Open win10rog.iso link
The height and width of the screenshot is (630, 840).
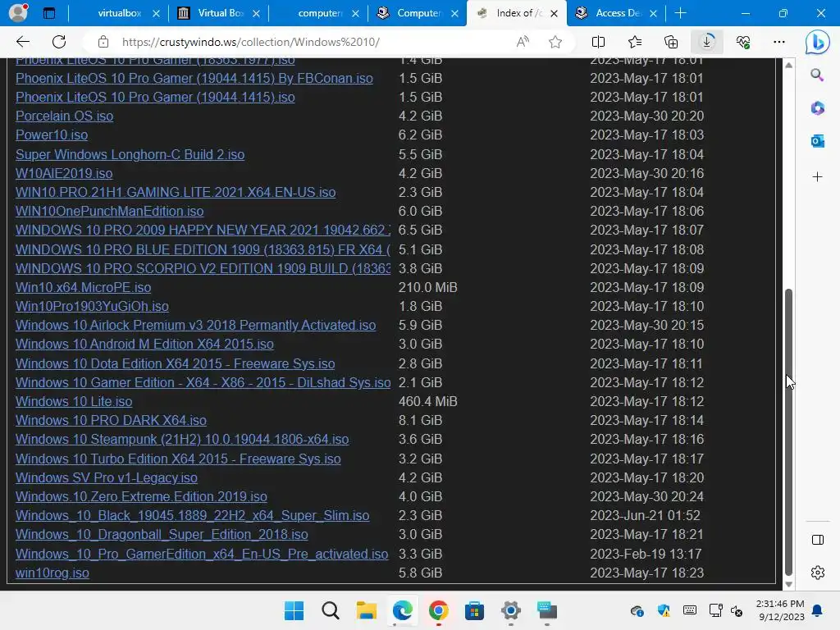52,573
